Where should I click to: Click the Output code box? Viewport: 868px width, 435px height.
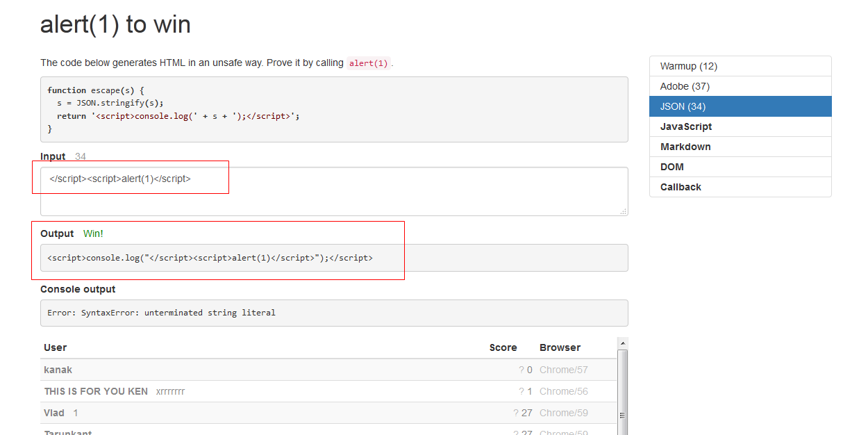(334, 258)
